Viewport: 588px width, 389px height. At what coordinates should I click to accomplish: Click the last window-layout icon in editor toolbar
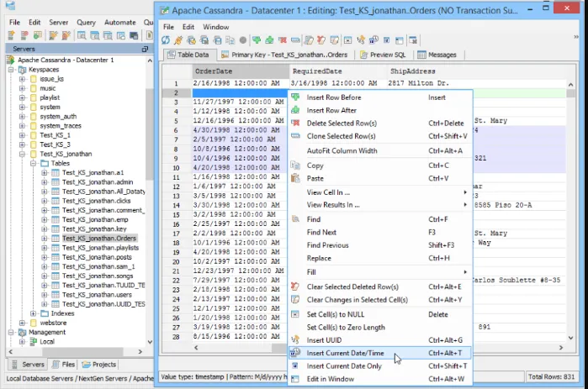[413, 40]
